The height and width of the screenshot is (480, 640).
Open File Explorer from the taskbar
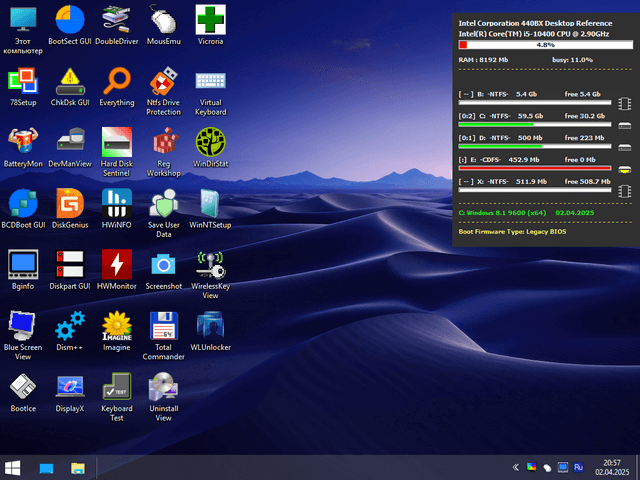[x=77, y=467]
